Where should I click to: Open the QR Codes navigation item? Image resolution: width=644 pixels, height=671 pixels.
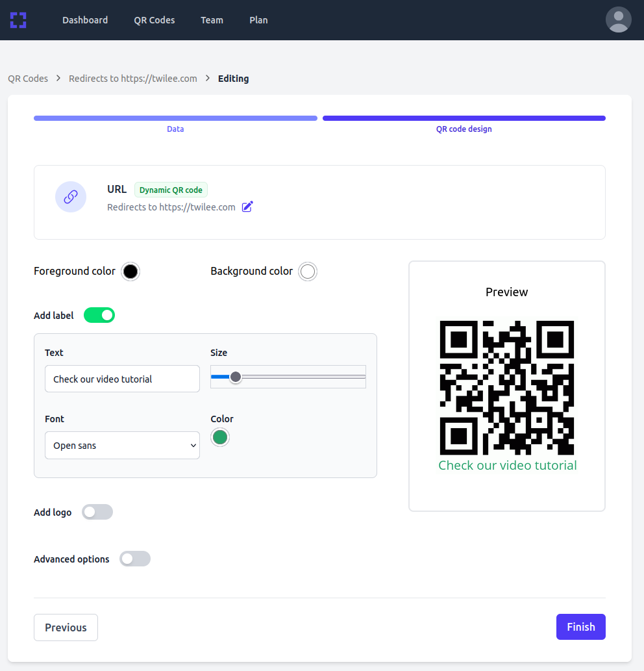click(x=155, y=20)
